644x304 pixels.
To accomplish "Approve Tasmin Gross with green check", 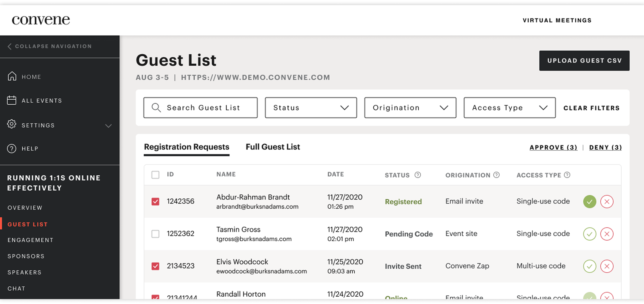I will [589, 234].
